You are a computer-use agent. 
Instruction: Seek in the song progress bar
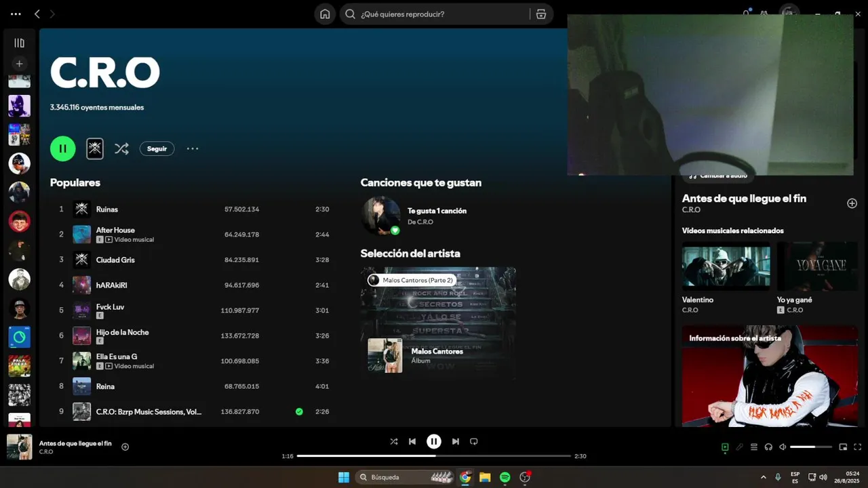434,456
